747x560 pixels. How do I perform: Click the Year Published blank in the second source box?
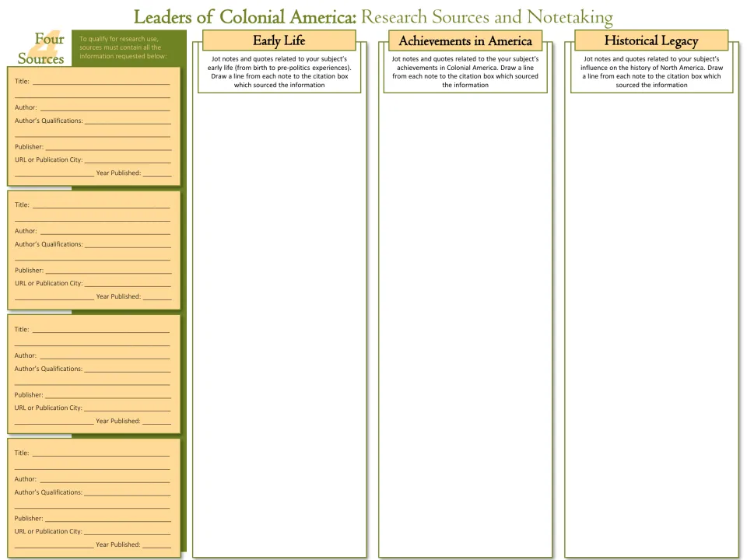click(157, 296)
